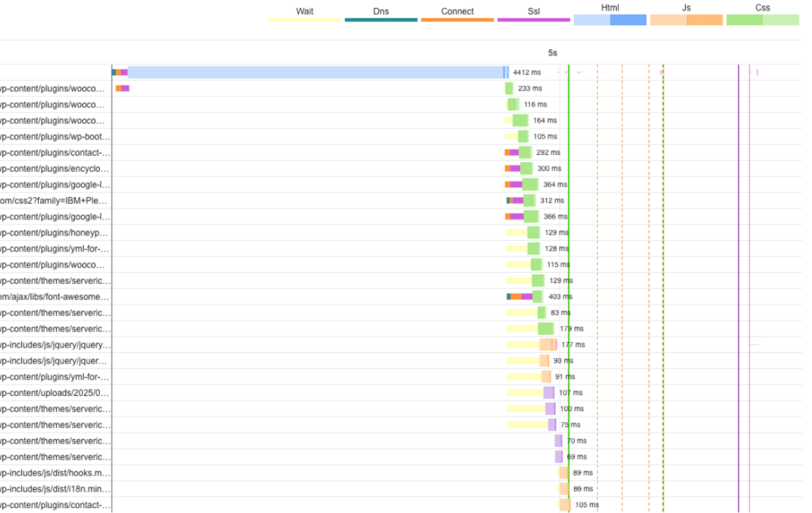The height and width of the screenshot is (513, 812).
Task: Select the wp-content/uploads/2025 request row
Action: (55, 393)
